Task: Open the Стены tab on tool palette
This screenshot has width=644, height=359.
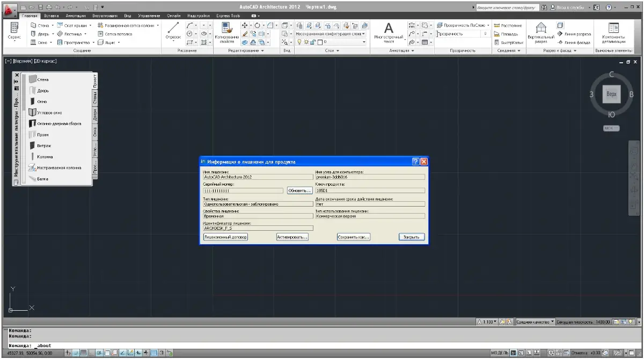Action: click(x=95, y=98)
